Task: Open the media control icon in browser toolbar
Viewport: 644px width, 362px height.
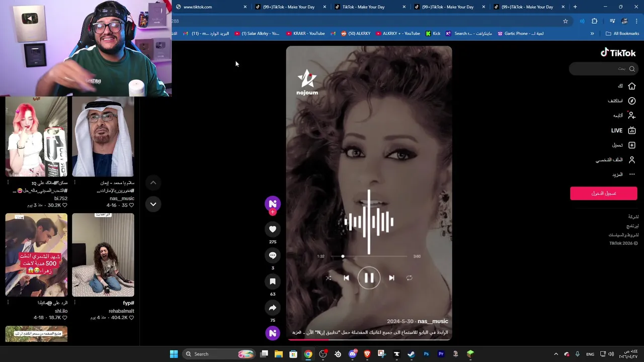Action: click(612, 21)
